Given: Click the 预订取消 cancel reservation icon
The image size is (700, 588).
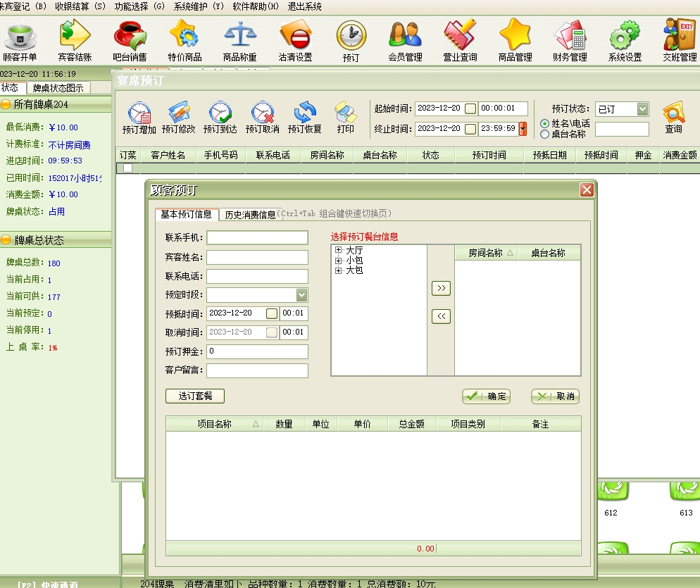Looking at the screenshot, I should tap(263, 117).
